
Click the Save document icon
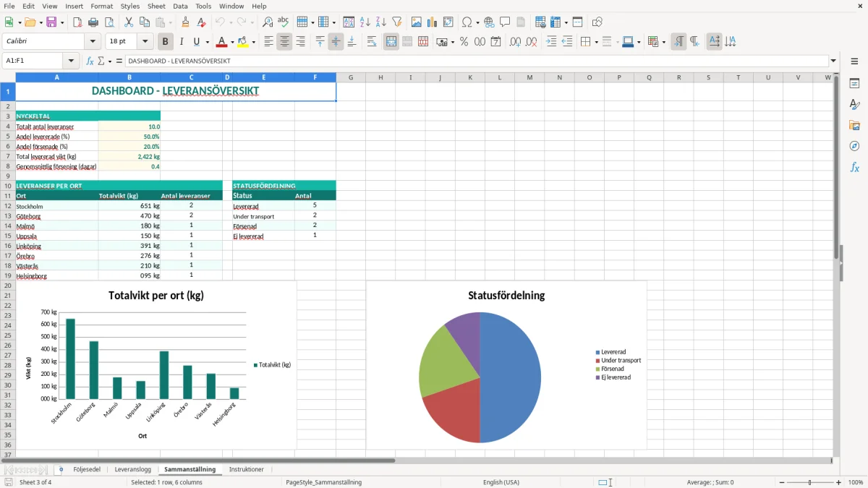coord(51,22)
